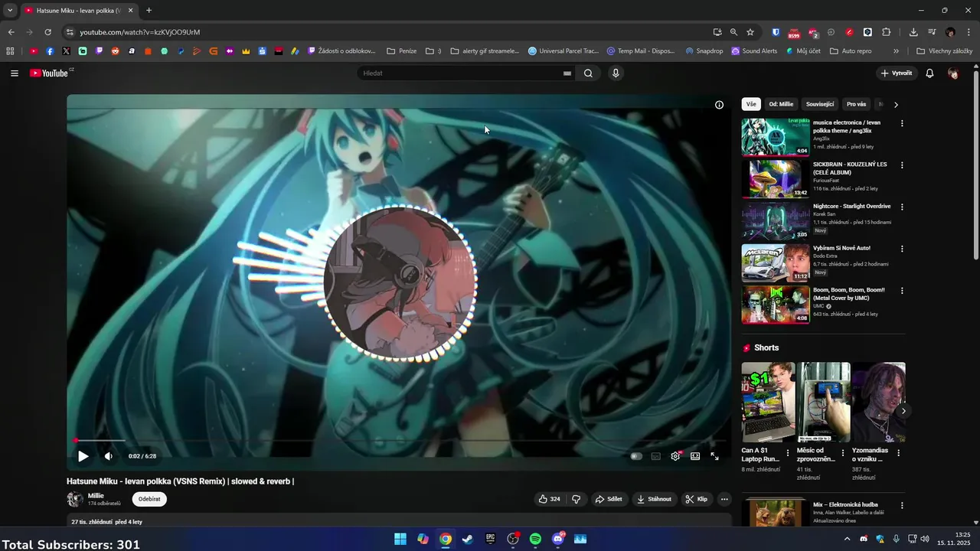Open Steam from the taskbar

click(468, 539)
